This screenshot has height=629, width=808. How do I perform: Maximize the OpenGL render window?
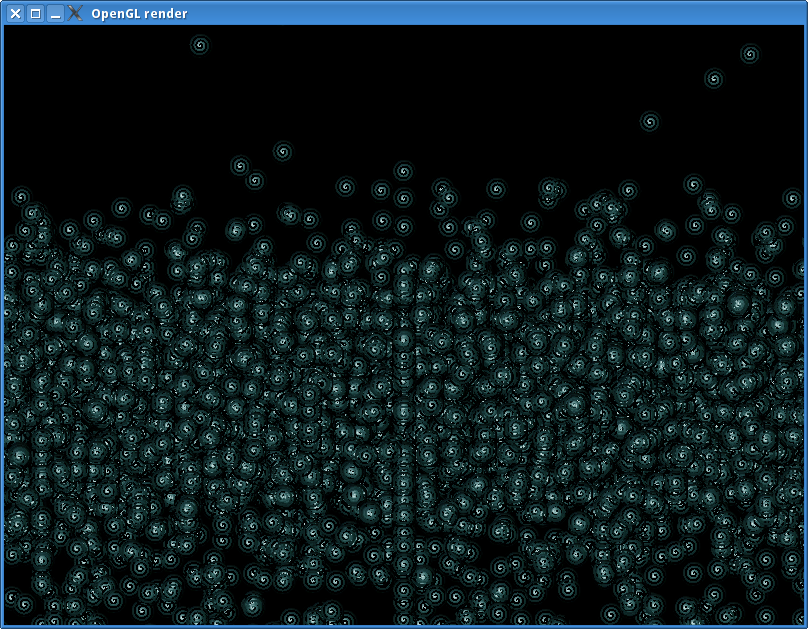(x=35, y=13)
